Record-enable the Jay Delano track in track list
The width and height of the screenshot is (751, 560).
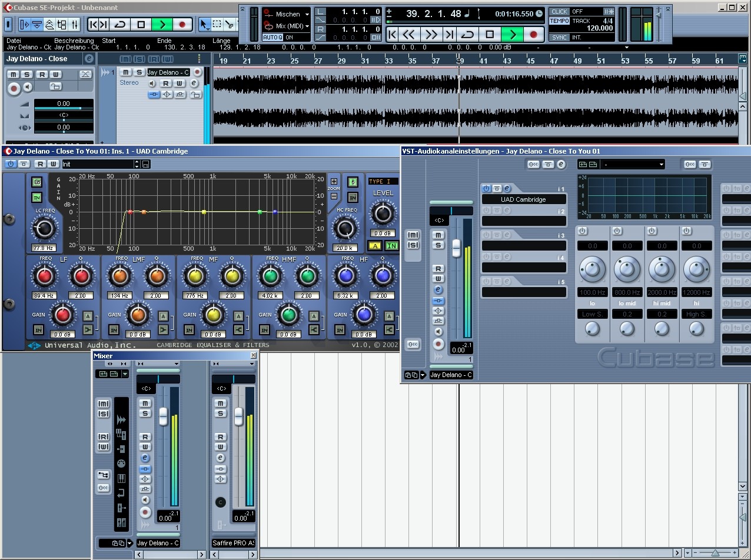(x=198, y=72)
